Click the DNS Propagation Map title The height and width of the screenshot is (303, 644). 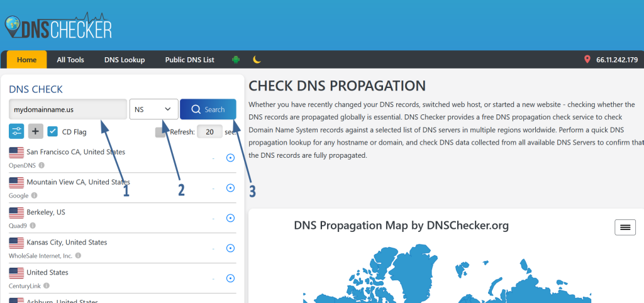tap(401, 226)
